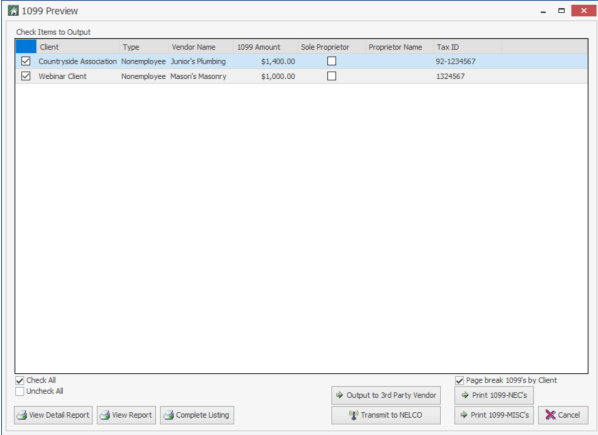Screen dimensions: 598x435
Task: Click the printer icon on View Detail Report
Action: pos(23,415)
